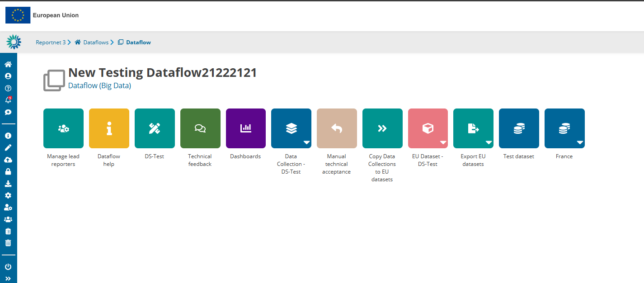Viewport: 644px width, 283px height.
Task: Click the European Union header text
Action: point(56,15)
